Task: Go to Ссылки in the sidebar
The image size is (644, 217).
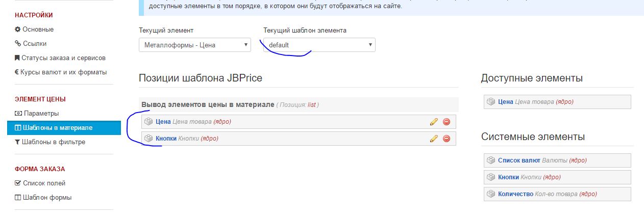Action: tap(35, 44)
